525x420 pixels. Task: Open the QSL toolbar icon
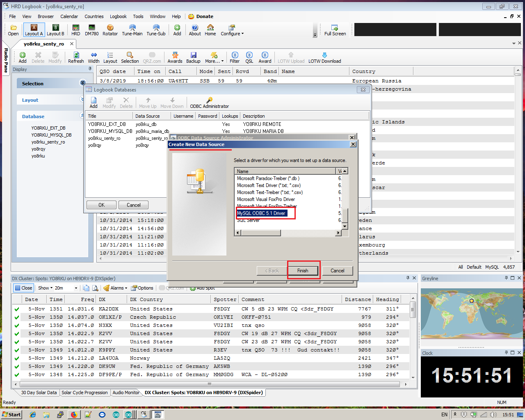pos(249,57)
